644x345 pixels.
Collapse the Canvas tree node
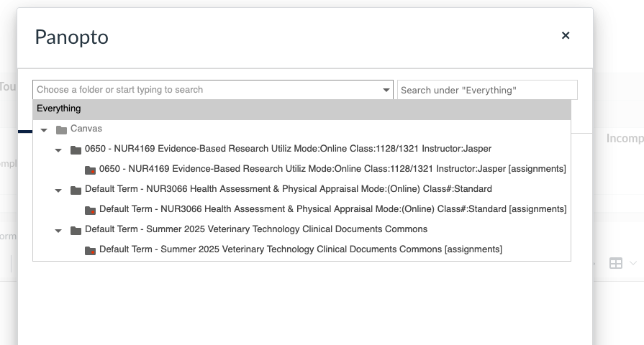(x=45, y=129)
